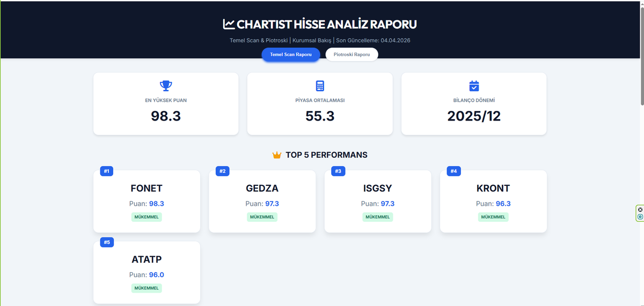Click FONET's Puan 98.3 score
The height and width of the screenshot is (306, 644).
[147, 204]
